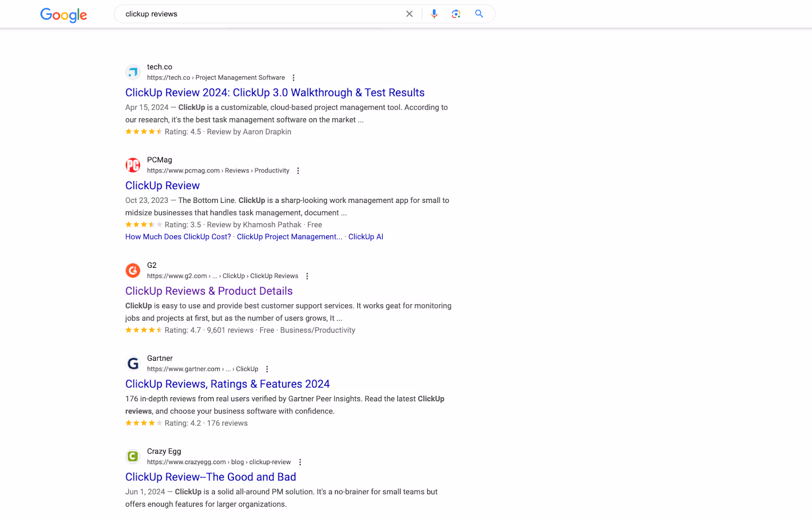Click the pcmag.com breadcrumb URL
812x520 pixels.
[218, 171]
